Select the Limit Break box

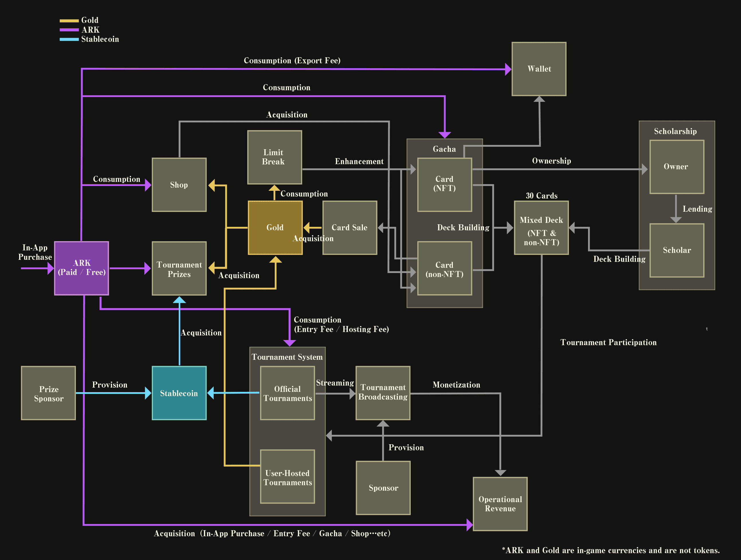tap(274, 157)
